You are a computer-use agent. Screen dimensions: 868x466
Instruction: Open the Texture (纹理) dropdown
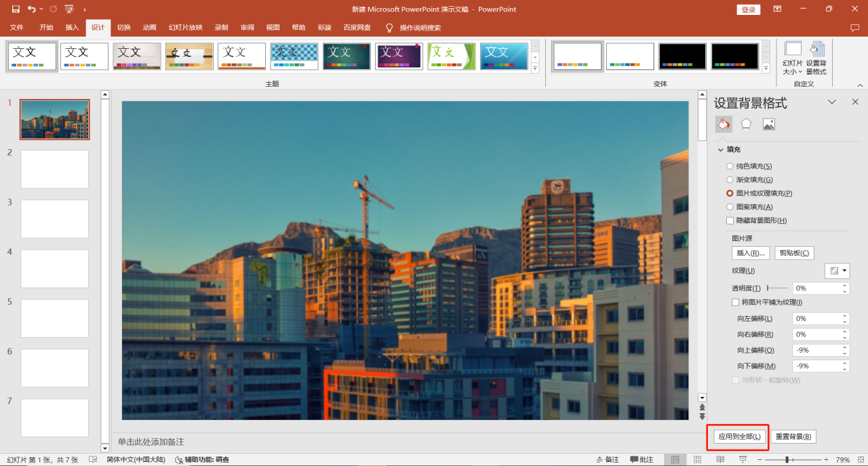pyautogui.click(x=837, y=271)
